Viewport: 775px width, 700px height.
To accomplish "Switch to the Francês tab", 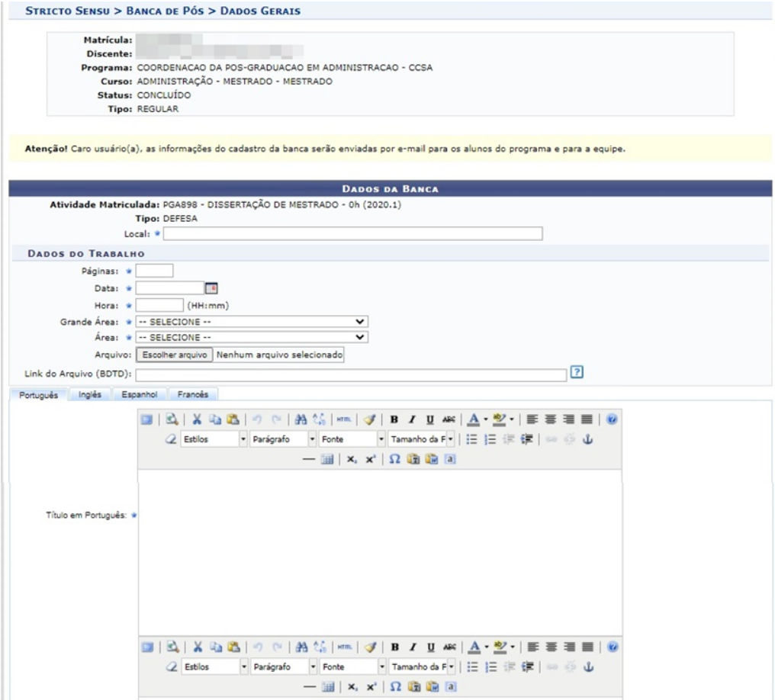I will pos(192,395).
